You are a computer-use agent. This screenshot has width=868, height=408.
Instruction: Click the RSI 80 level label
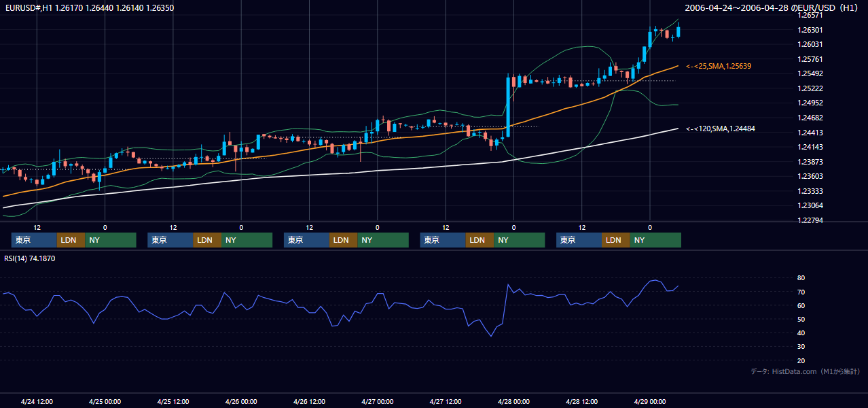point(801,278)
